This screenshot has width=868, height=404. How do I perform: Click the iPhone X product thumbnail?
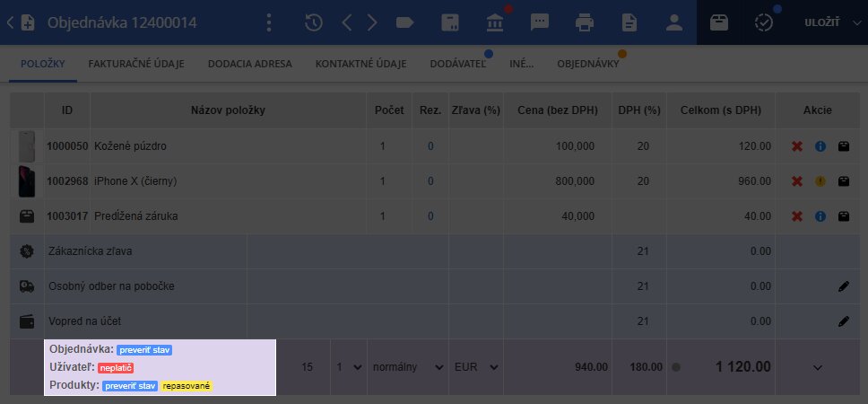coord(27,181)
